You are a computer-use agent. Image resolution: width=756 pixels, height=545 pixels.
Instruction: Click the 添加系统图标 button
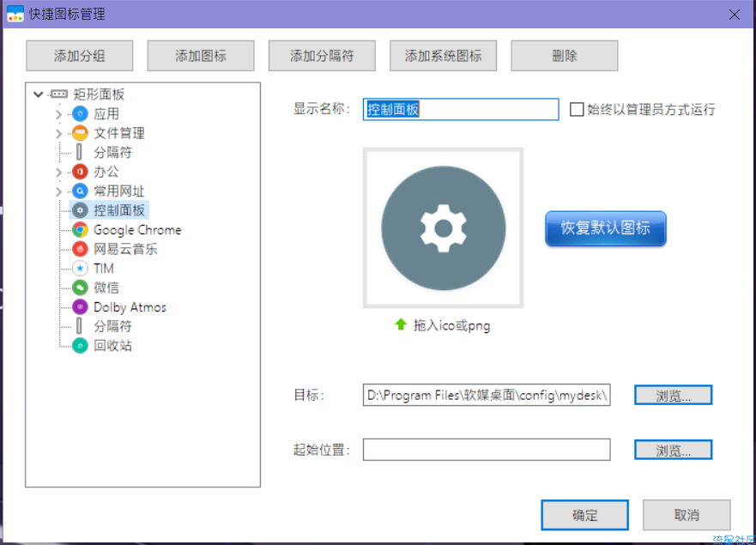(443, 56)
